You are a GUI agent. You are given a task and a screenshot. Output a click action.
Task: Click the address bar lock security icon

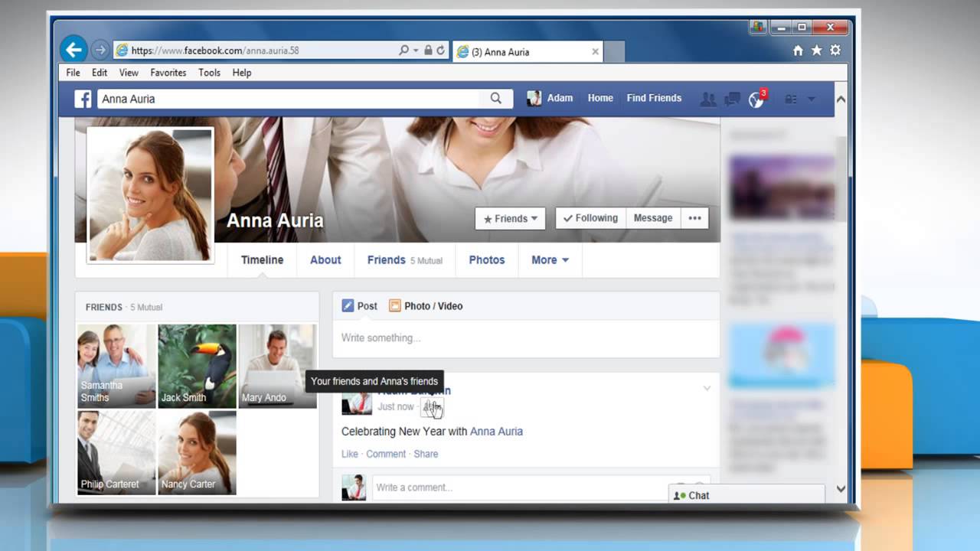coord(428,51)
